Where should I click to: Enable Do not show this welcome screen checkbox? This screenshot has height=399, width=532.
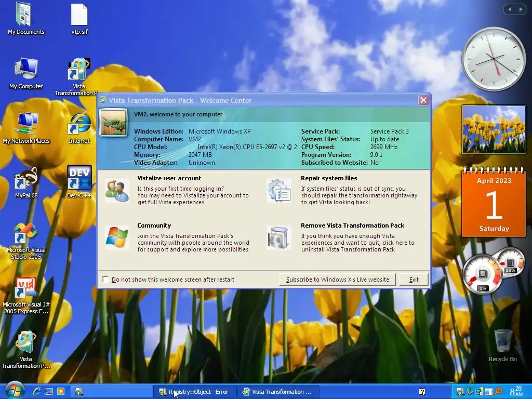point(105,279)
